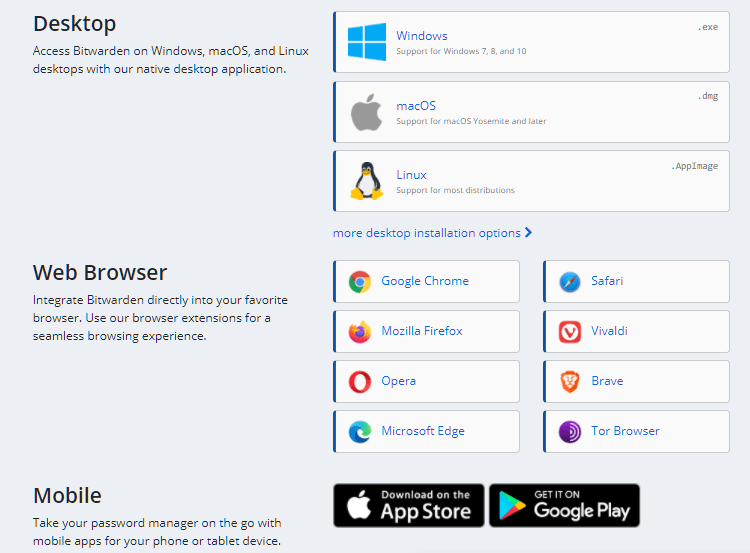The height and width of the screenshot is (553, 750).
Task: Click the .AppImage file type label
Action: pyautogui.click(x=695, y=166)
